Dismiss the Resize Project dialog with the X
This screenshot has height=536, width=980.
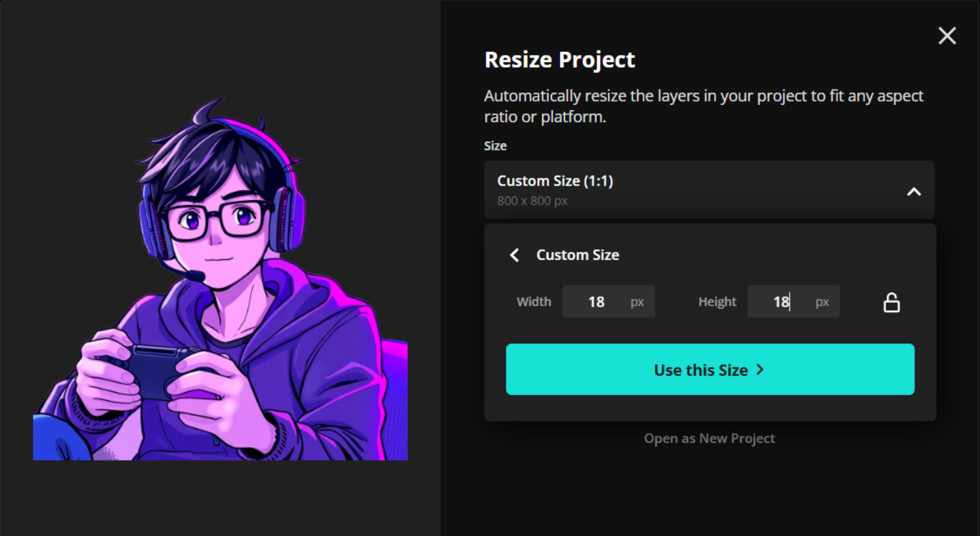(947, 36)
